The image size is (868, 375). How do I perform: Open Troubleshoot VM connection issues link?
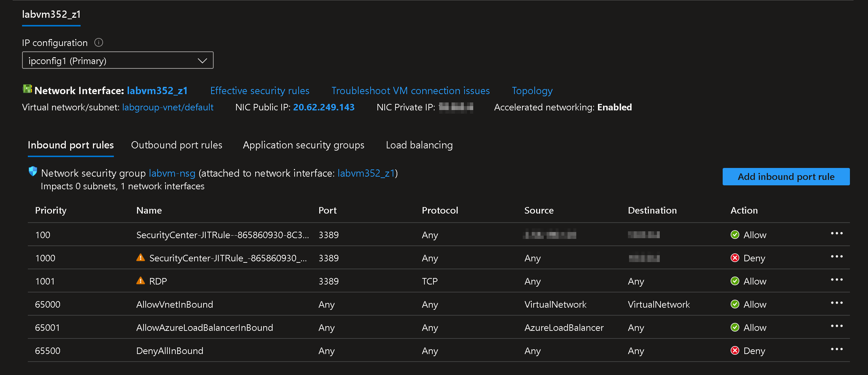coord(410,91)
